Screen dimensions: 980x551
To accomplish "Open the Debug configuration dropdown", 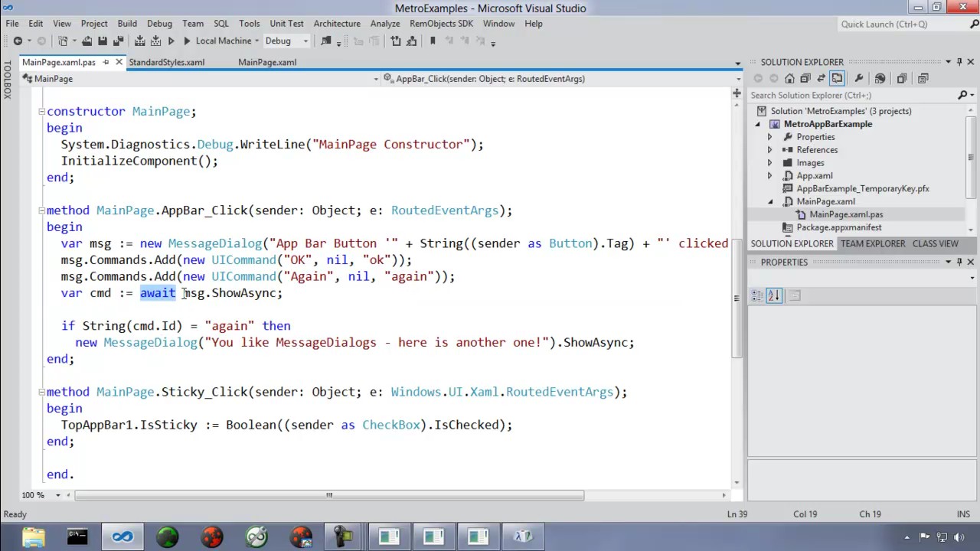I will pos(305,41).
